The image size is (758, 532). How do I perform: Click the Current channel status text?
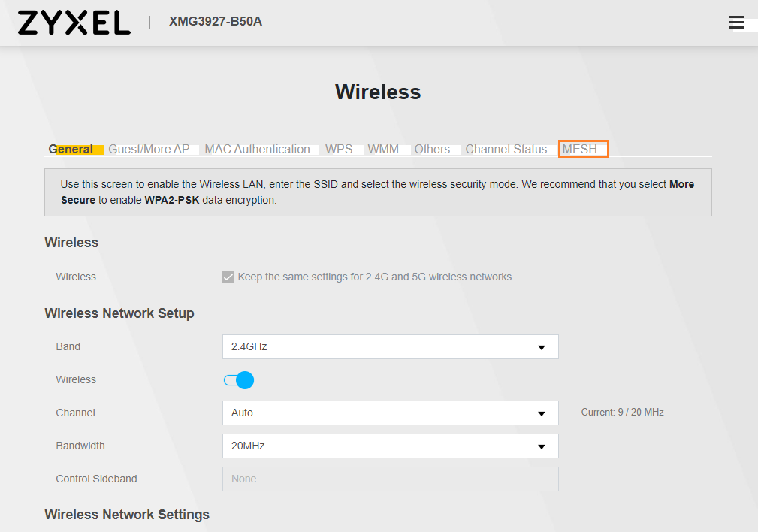pyautogui.click(x=622, y=413)
